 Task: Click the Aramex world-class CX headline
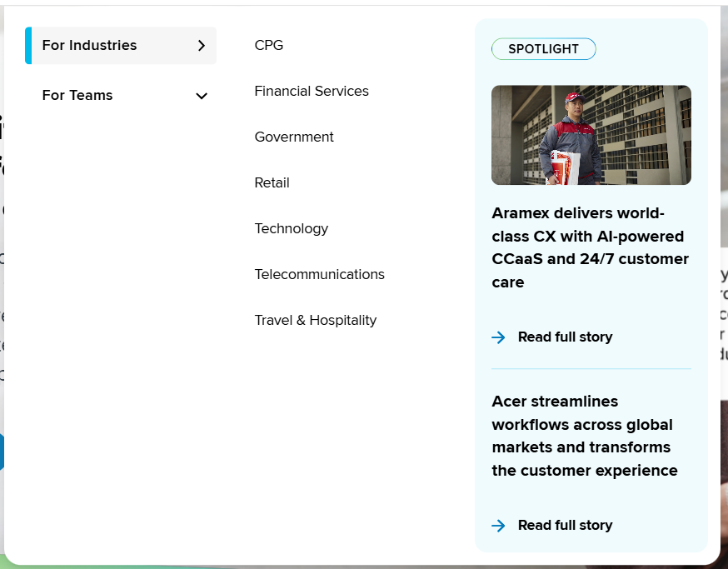click(x=591, y=247)
